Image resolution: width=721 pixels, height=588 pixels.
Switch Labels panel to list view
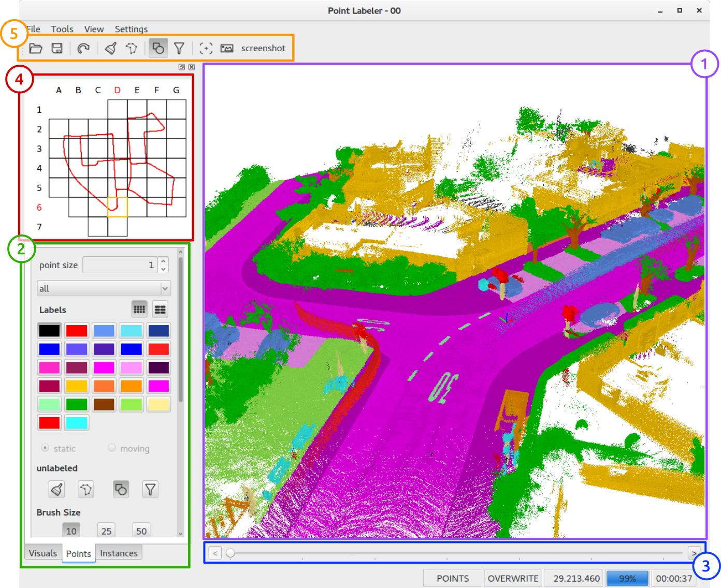160,309
